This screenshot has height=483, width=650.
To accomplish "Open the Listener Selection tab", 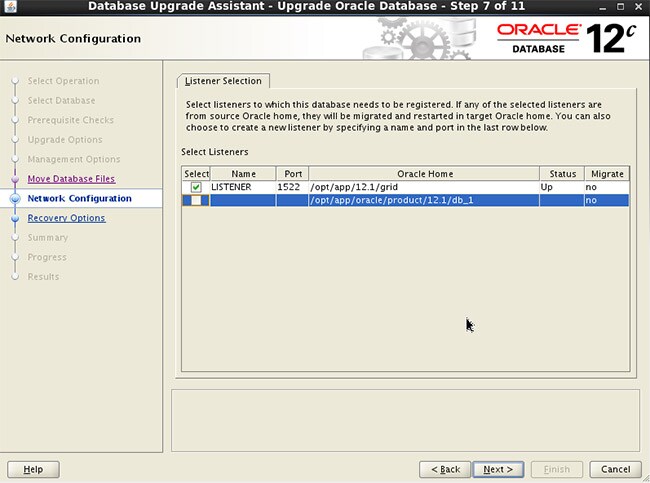I will [x=223, y=81].
